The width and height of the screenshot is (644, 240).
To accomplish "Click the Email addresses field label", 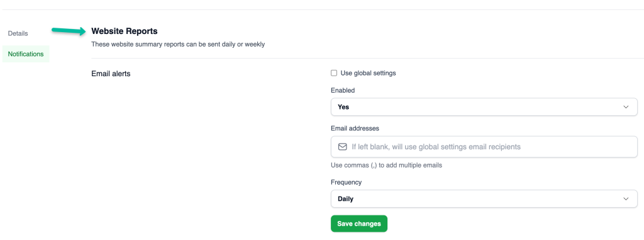I will 355,129.
